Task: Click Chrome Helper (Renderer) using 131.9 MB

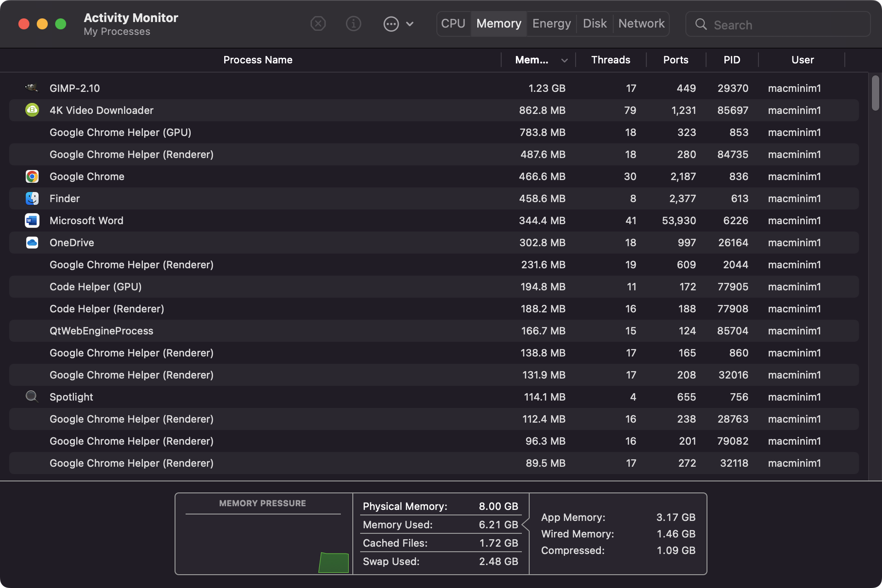Action: click(x=434, y=375)
